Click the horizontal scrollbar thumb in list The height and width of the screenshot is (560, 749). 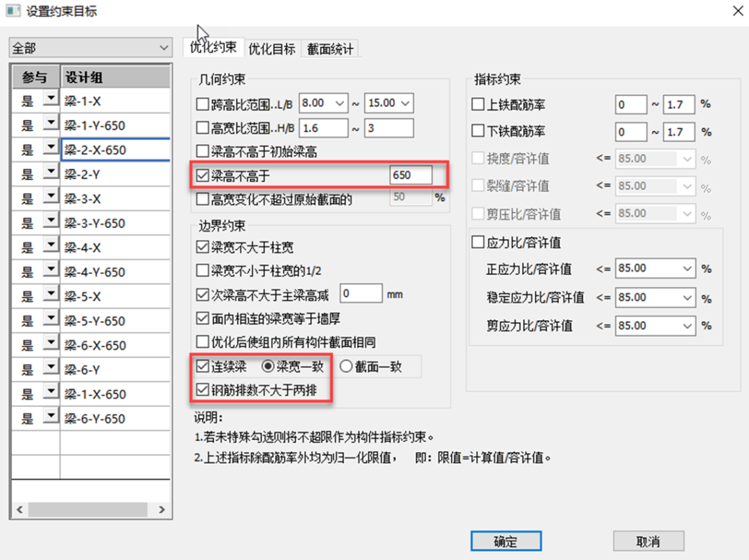88,509
